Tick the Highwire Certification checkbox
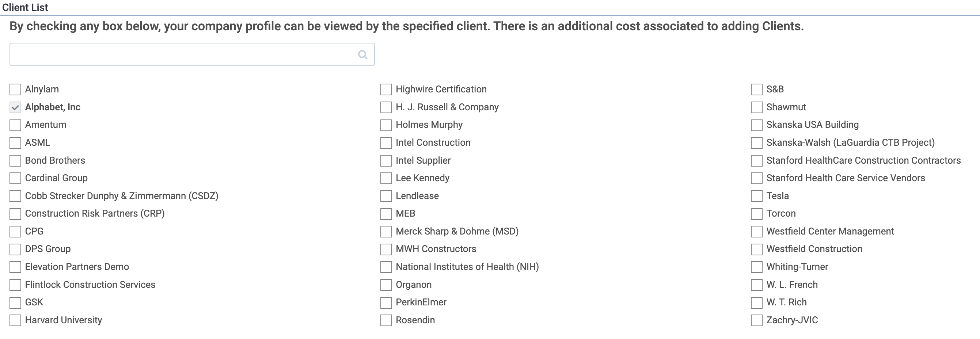Image resolution: width=980 pixels, height=339 pixels. point(386,90)
